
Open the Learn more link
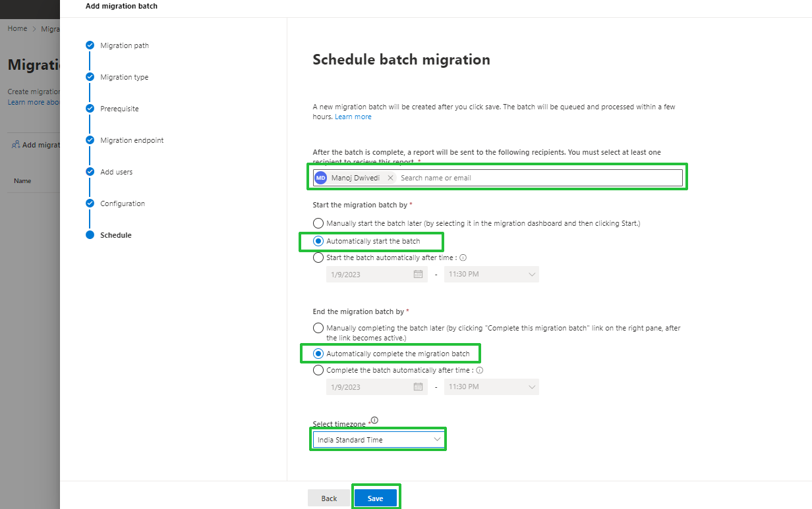click(x=353, y=117)
